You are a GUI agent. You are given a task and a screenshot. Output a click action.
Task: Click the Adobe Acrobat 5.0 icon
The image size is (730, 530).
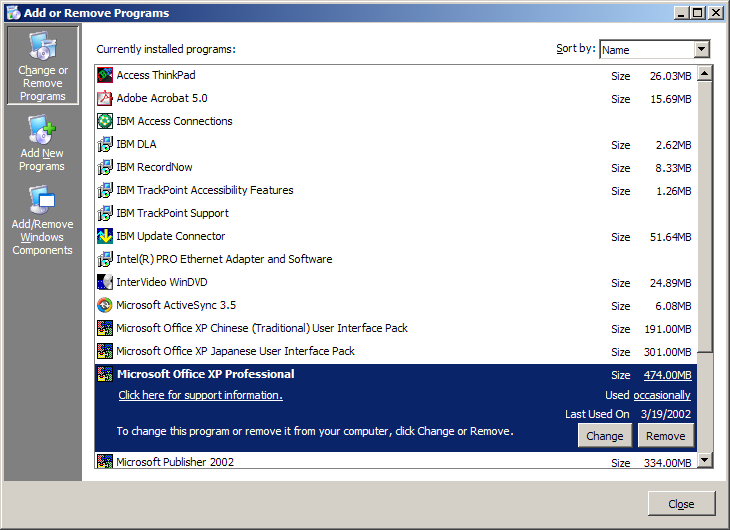click(x=105, y=98)
